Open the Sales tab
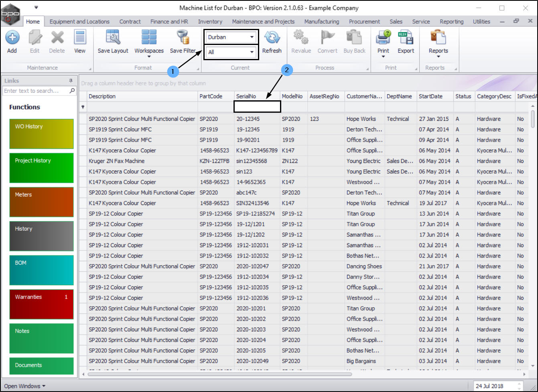Image resolution: width=538 pixels, height=392 pixels. click(x=396, y=22)
